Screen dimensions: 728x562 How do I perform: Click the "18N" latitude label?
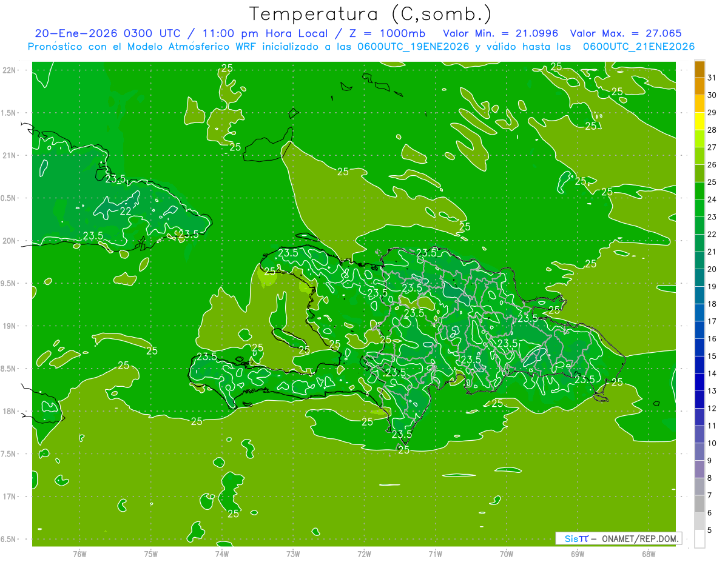coord(9,411)
